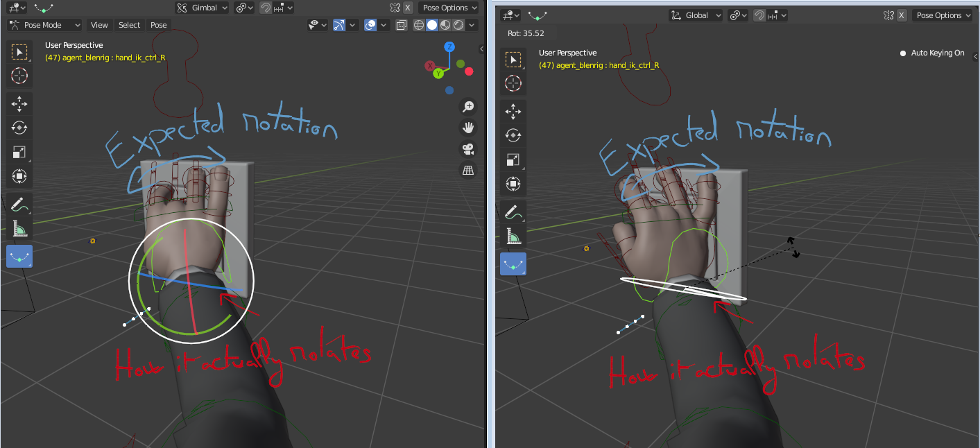Toggle snapping magnet in Gimbal viewport header
This screenshot has width=980, height=448.
tap(266, 8)
